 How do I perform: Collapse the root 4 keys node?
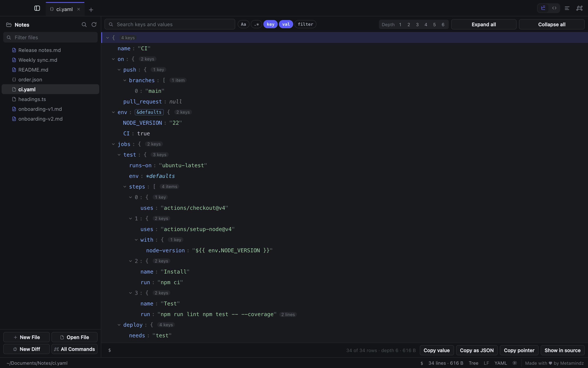coord(107,38)
